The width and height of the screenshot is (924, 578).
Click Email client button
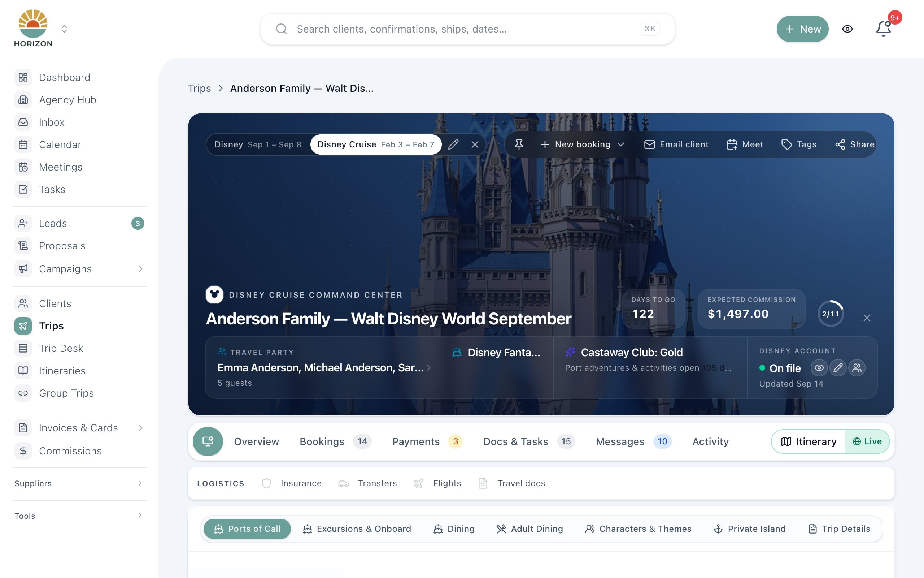(x=676, y=144)
